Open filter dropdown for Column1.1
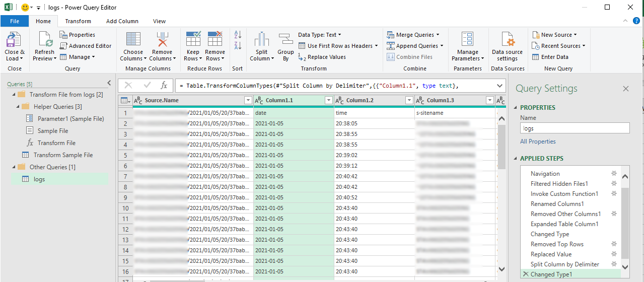The height and width of the screenshot is (282, 644). pos(328,100)
